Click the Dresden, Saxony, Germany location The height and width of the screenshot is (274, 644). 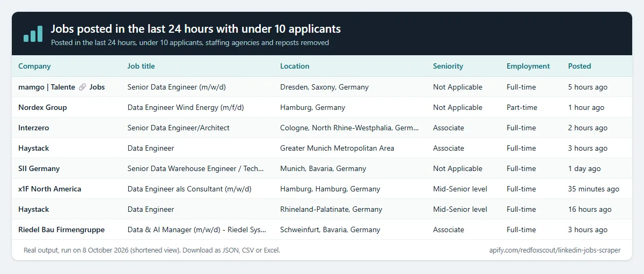(324, 87)
